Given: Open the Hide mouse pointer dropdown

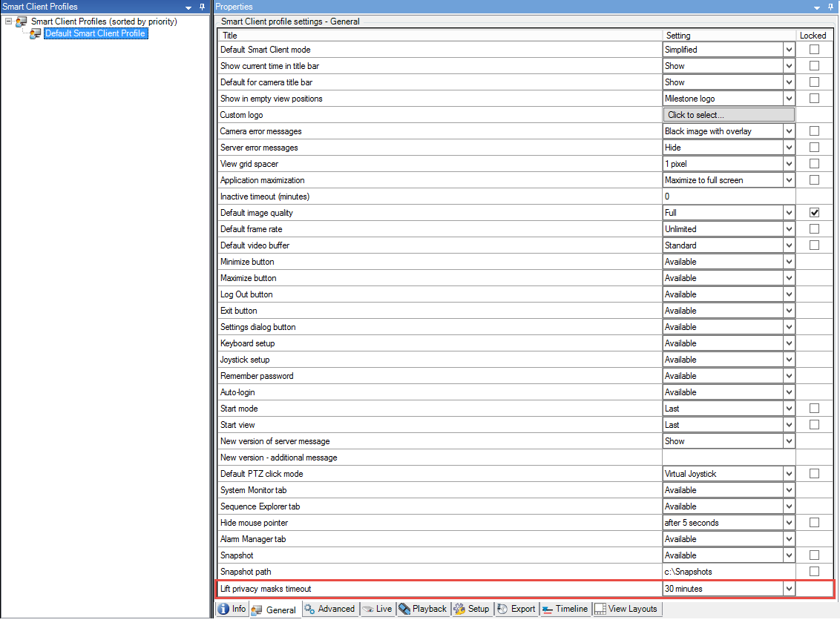Looking at the screenshot, I should (789, 523).
